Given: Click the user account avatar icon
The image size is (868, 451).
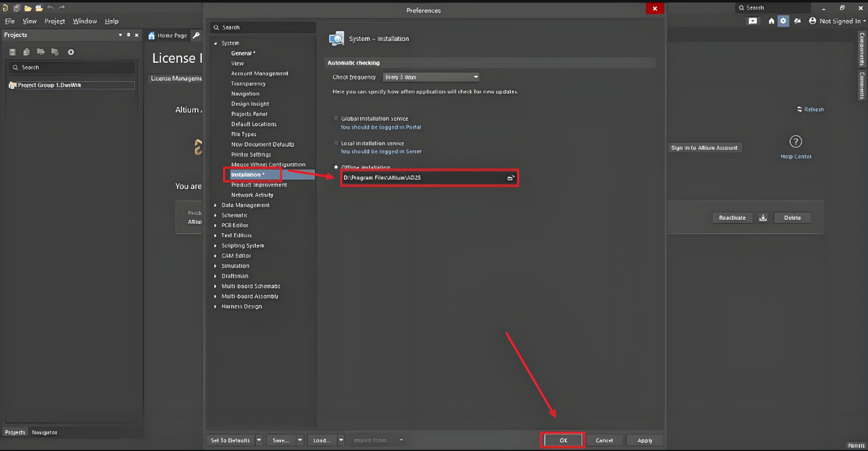Looking at the screenshot, I should click(812, 21).
